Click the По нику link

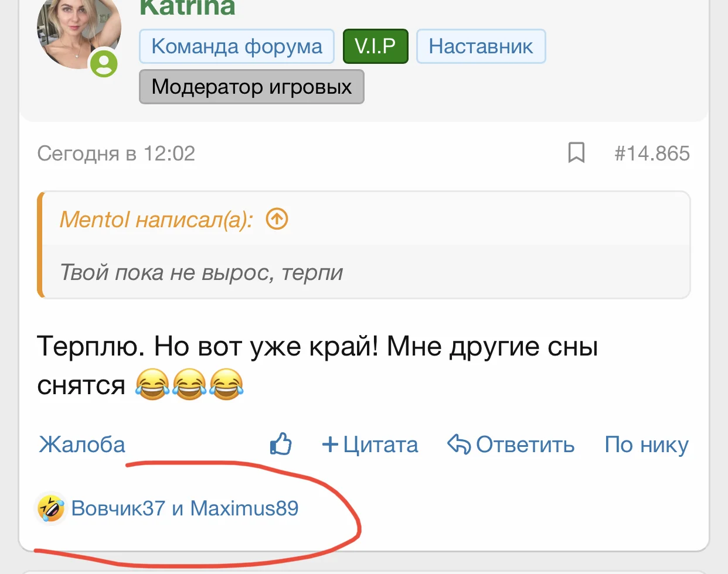tap(646, 445)
